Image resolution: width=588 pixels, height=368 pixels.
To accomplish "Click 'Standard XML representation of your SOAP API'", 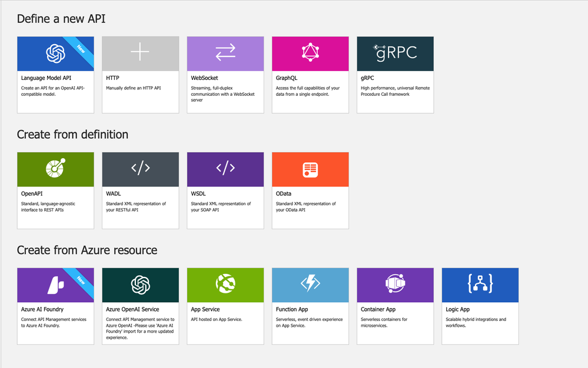I will pos(221,207).
